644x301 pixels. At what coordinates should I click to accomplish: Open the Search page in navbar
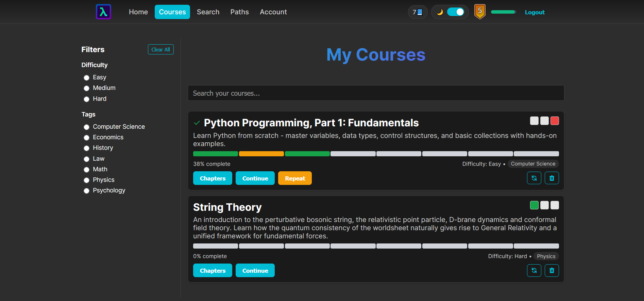click(x=208, y=12)
